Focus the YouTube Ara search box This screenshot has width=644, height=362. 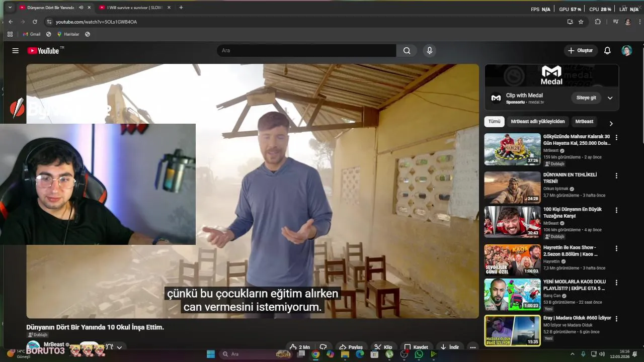coord(306,50)
